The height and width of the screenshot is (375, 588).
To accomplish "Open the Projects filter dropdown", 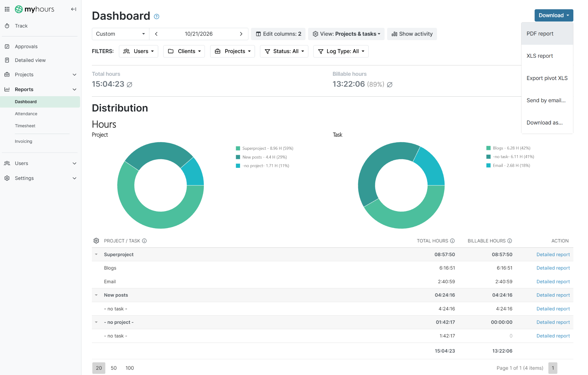I will tap(233, 51).
